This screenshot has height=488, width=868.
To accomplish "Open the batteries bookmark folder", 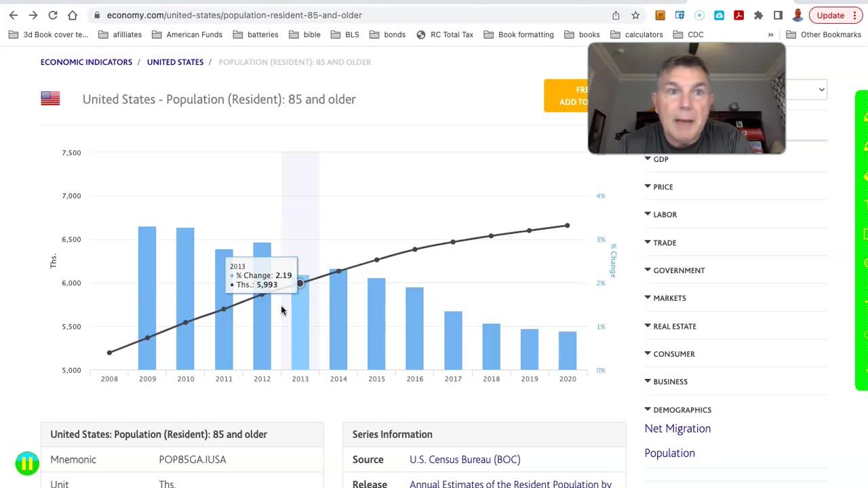I will (x=255, y=35).
